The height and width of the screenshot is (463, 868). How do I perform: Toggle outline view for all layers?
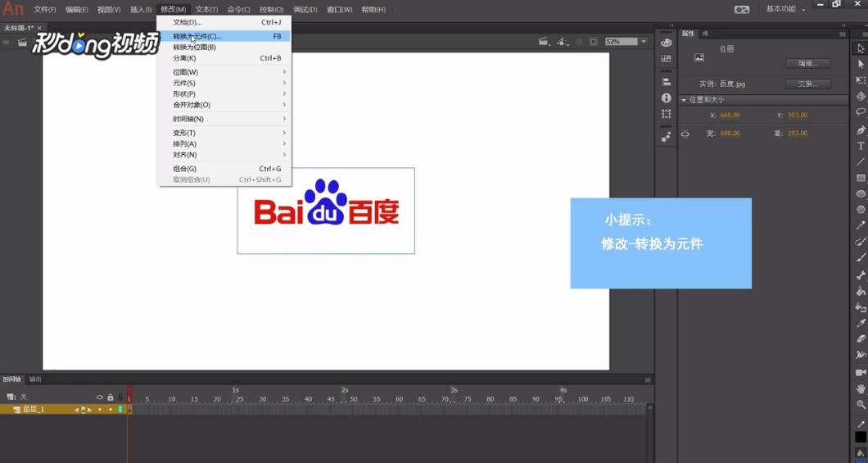[x=120, y=397]
